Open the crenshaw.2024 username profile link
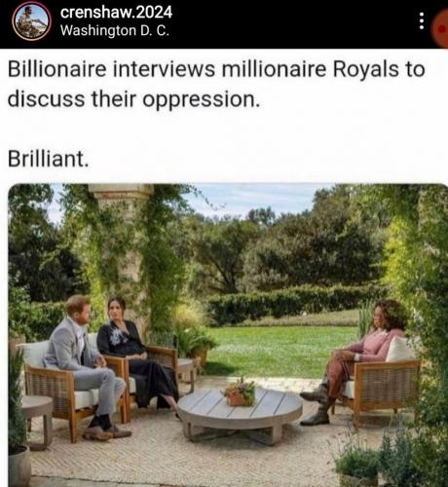 116,13
